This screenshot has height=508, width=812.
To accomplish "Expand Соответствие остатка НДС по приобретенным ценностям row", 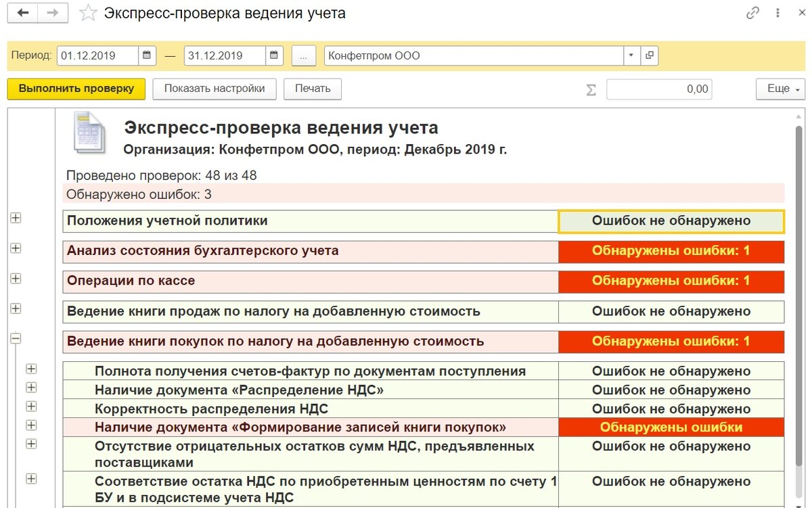I will [31, 478].
